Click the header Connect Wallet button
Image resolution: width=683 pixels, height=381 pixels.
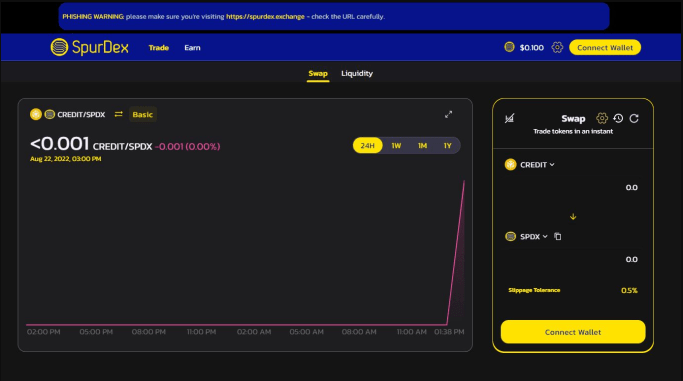point(605,47)
